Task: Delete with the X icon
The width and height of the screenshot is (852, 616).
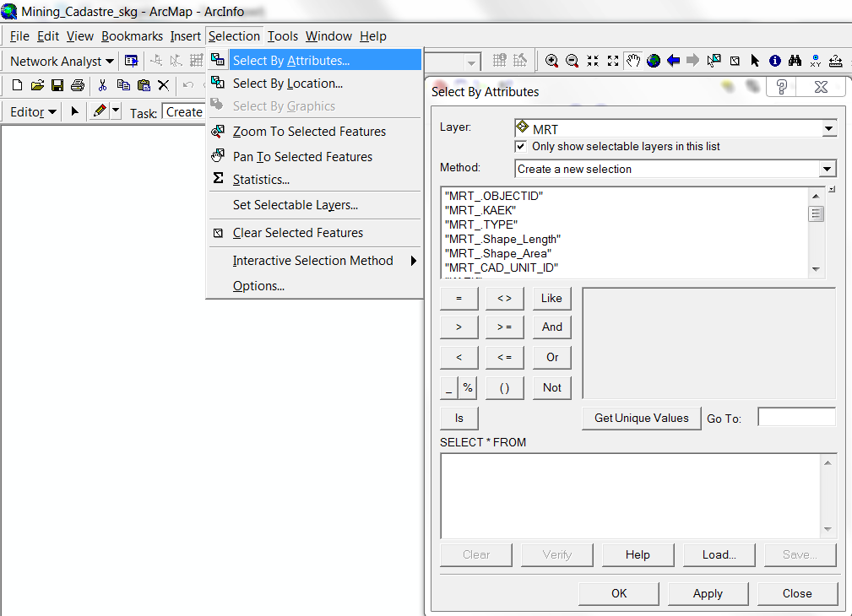Action: [x=163, y=85]
